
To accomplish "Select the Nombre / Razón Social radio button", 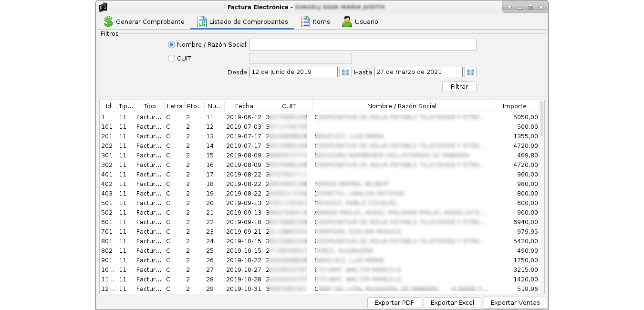I will click(x=172, y=45).
